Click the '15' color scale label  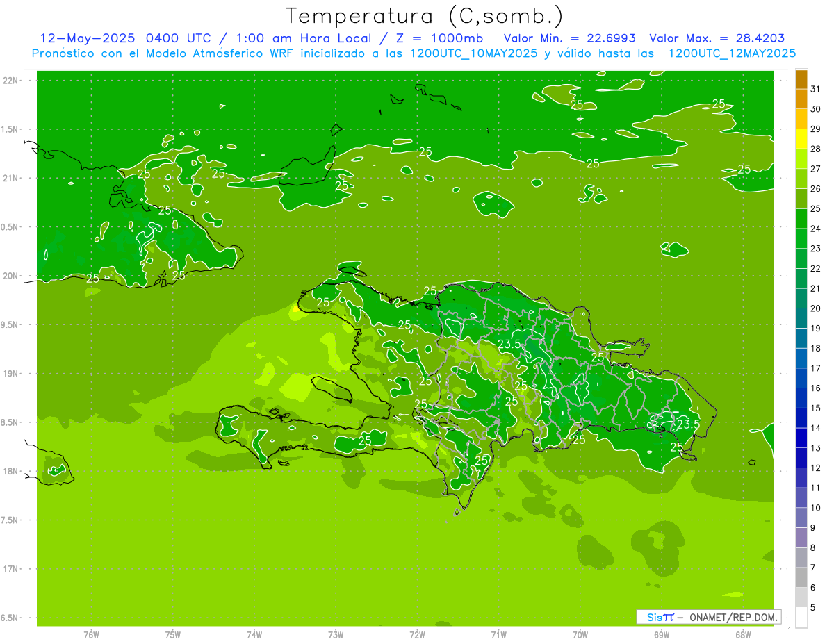[815, 408]
